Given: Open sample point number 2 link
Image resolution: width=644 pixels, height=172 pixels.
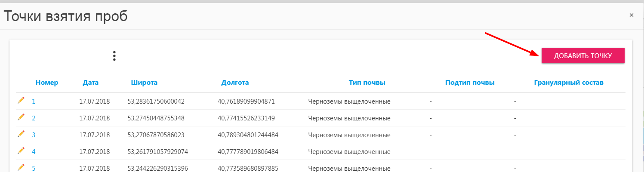Looking at the screenshot, I should pyautogui.click(x=34, y=118).
